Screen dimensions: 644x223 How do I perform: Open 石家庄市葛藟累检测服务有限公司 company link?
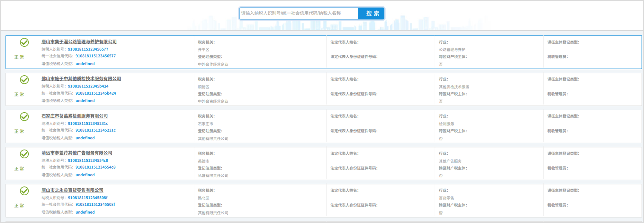point(75,116)
